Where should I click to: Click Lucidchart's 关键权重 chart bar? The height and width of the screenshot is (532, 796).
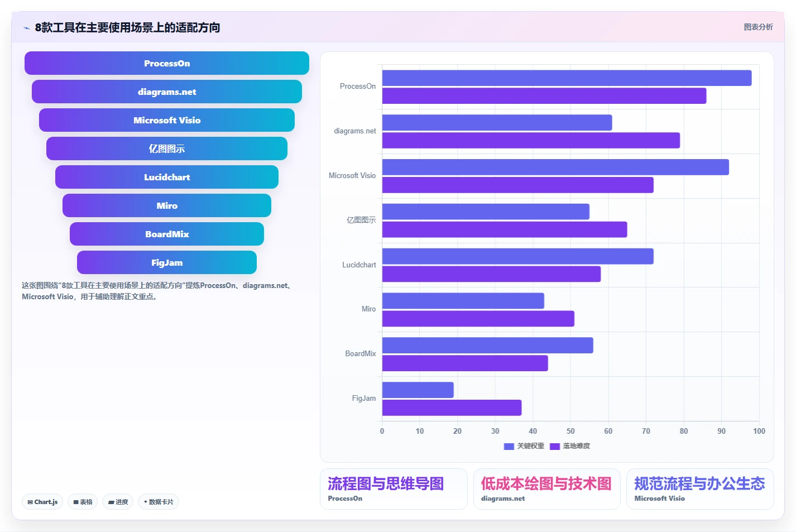click(x=517, y=256)
